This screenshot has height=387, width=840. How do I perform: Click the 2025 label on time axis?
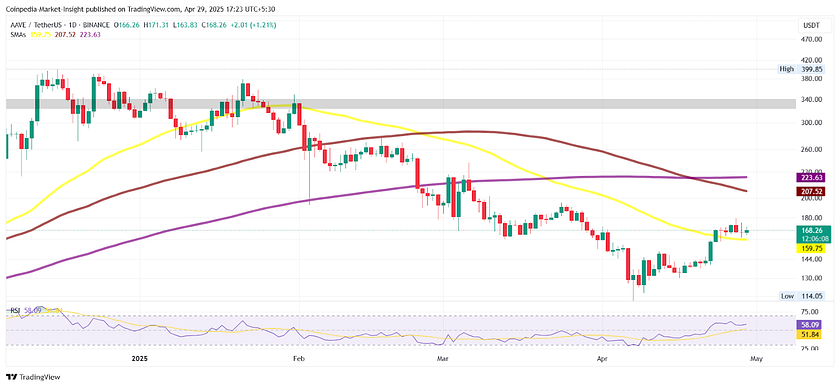click(140, 358)
